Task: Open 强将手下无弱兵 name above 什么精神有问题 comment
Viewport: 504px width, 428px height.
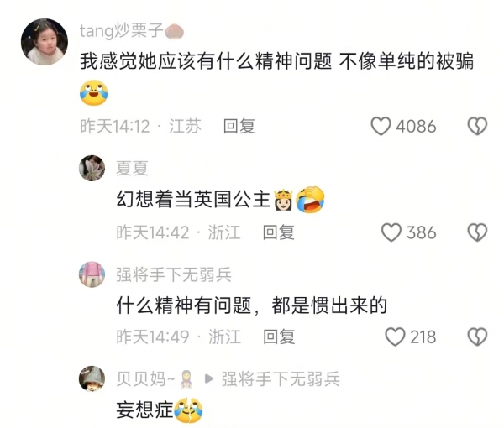Action: [x=174, y=274]
